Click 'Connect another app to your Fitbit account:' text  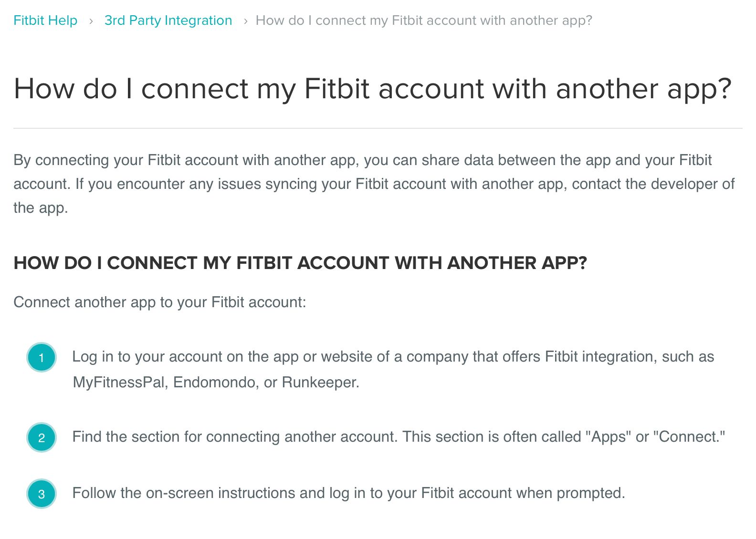point(159,302)
